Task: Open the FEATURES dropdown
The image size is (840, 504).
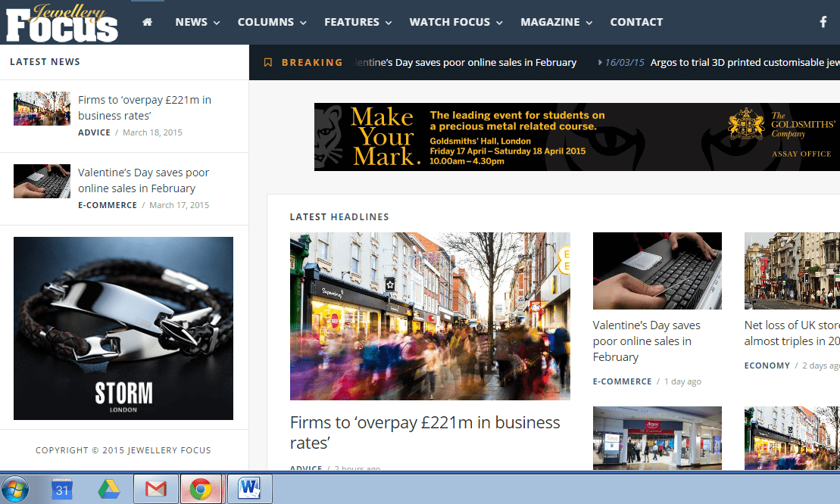Action: [351, 21]
